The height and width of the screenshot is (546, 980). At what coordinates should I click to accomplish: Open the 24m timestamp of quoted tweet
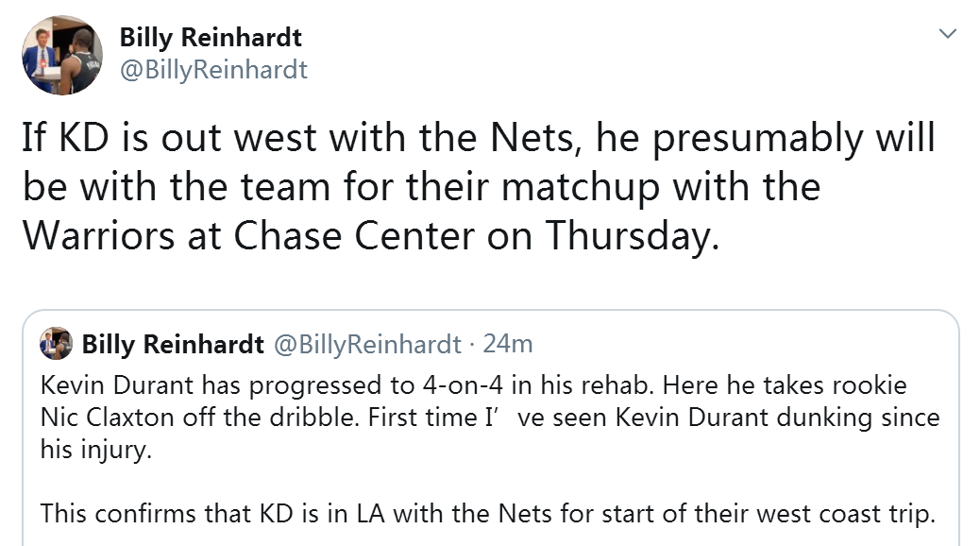[x=508, y=344]
